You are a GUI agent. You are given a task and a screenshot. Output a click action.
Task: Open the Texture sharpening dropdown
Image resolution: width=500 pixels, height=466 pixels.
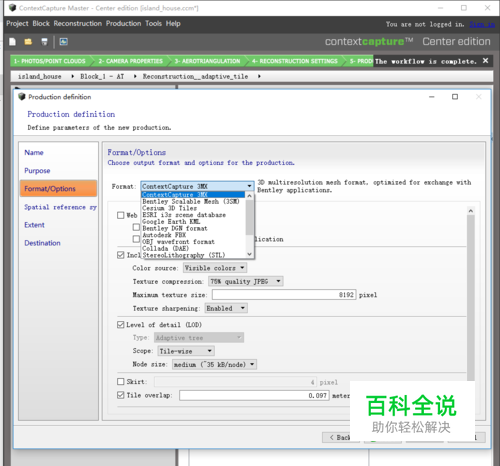pyautogui.click(x=226, y=308)
